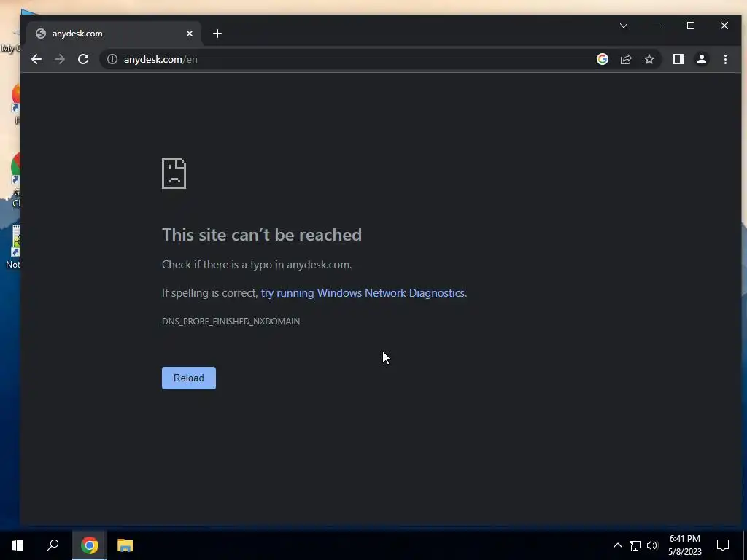Bookmark this tab with the star
747x560 pixels.
(x=649, y=59)
